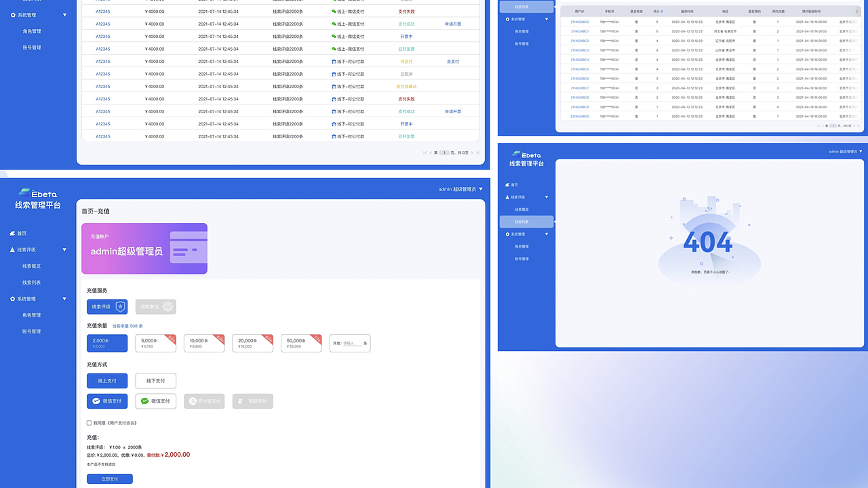The width and height of the screenshot is (868, 488).
Task: Click Ebeta logo on the recharge page
Action: tap(38, 193)
